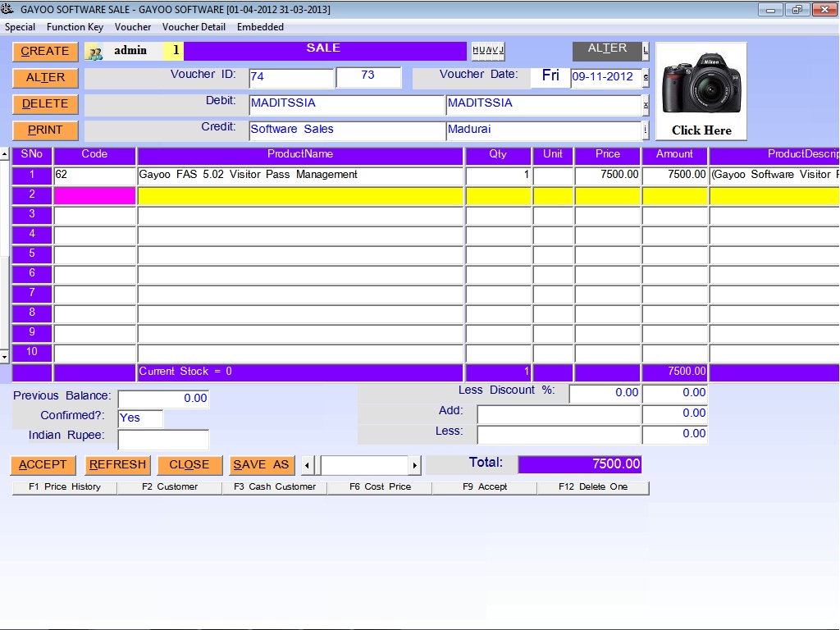Image resolution: width=840 pixels, height=630 pixels.
Task: Click the empty Less description field
Action: pyautogui.click(x=559, y=435)
